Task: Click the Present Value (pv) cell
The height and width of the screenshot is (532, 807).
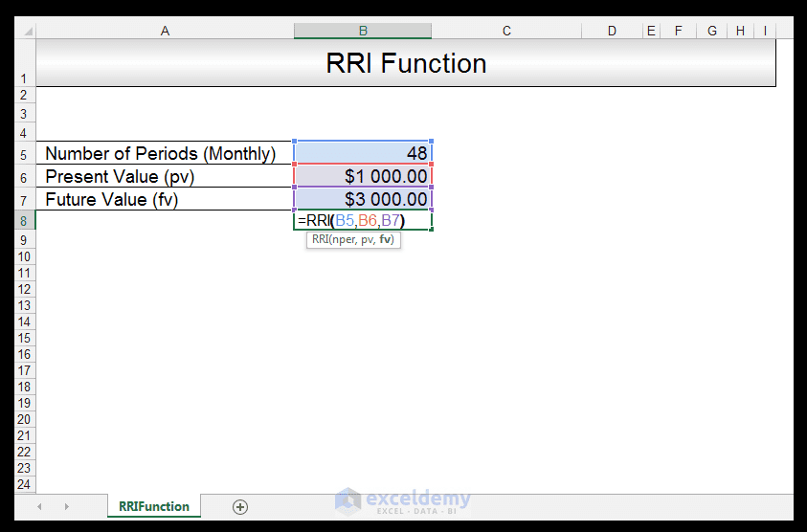Action: click(x=165, y=176)
